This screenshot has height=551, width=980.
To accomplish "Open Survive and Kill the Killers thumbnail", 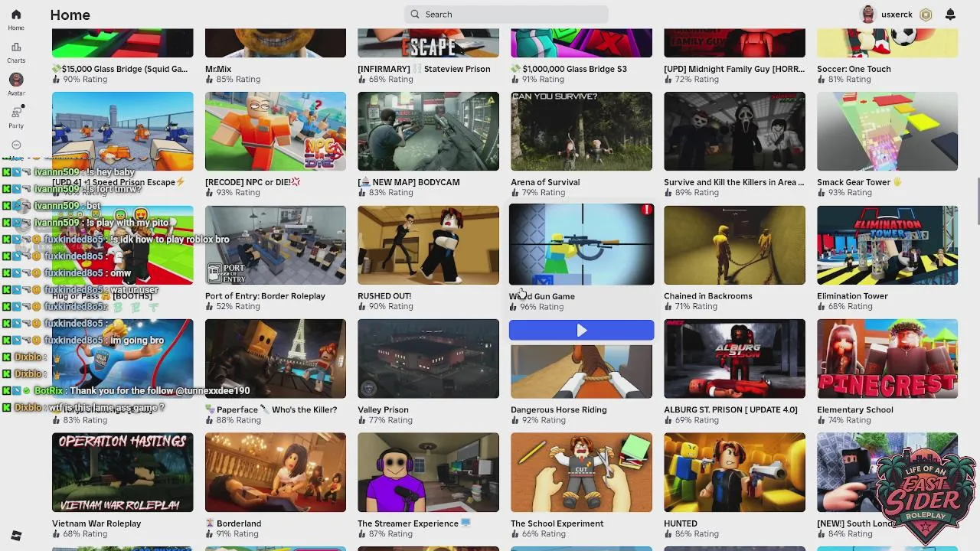I will point(734,131).
